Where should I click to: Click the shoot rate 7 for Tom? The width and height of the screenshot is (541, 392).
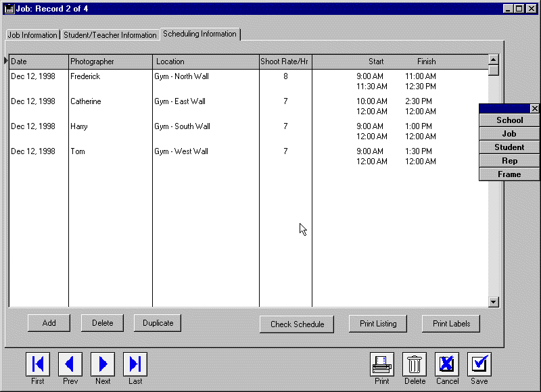(x=285, y=151)
